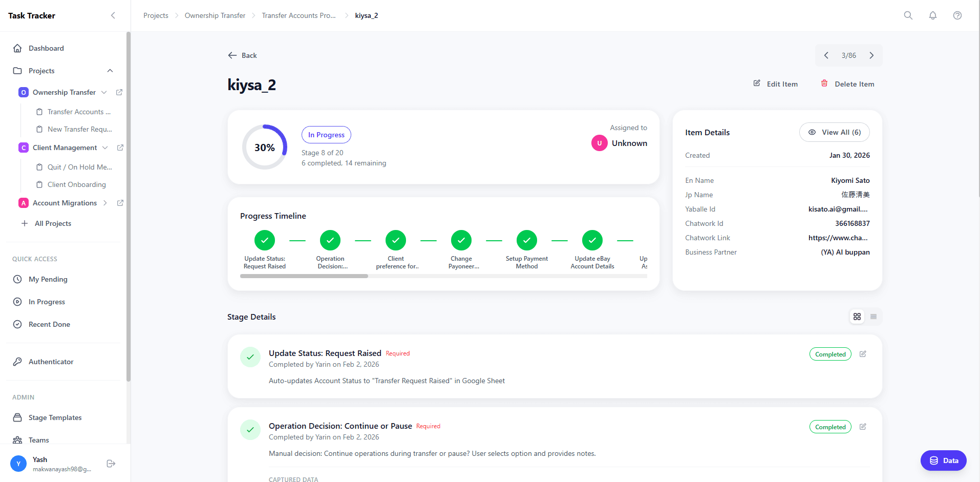The image size is (980, 482).
Task: Click the Back link
Action: 243,55
